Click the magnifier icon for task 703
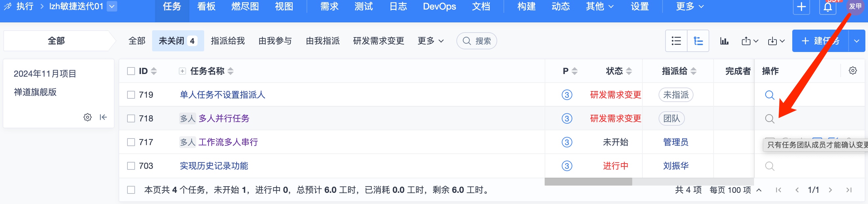868x204 pixels. [770, 166]
